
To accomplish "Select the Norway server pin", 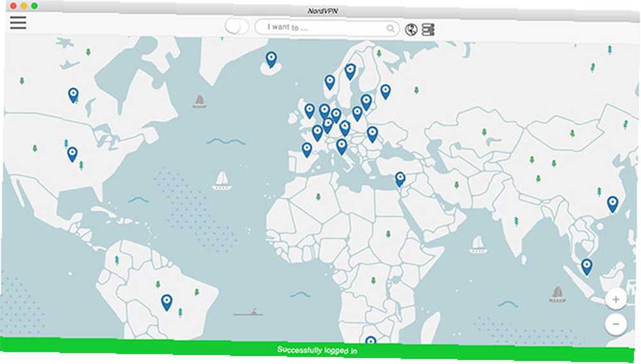I will (329, 81).
